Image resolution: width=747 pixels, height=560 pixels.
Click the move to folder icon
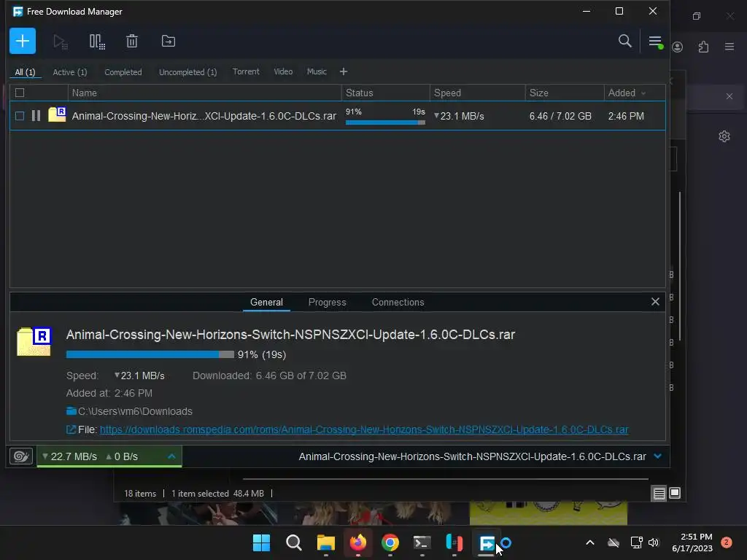point(169,42)
